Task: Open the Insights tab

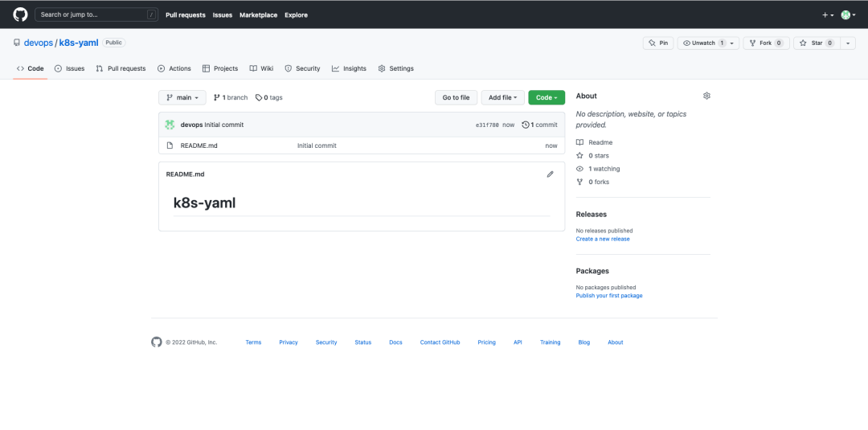Action: coord(350,68)
